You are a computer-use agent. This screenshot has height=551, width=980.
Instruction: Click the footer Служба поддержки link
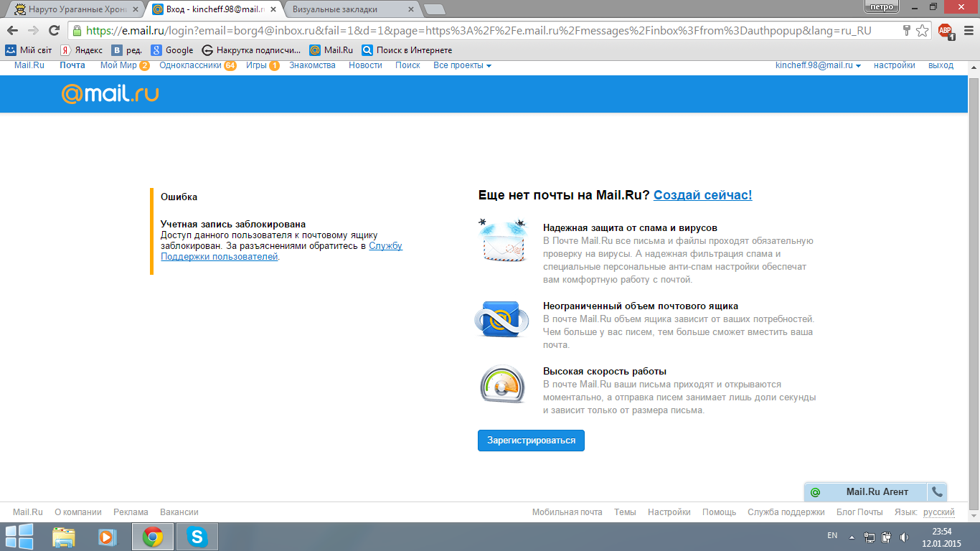coord(786,512)
